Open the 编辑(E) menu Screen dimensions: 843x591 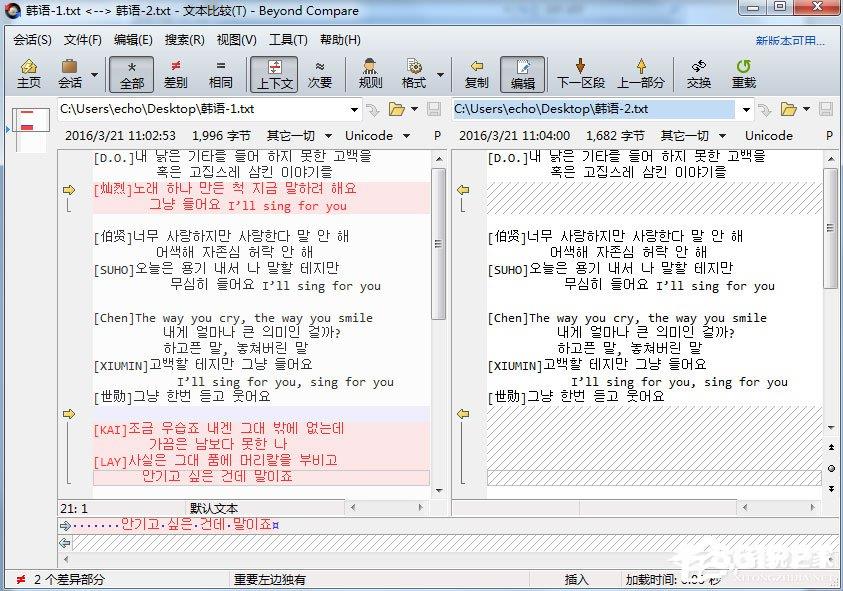coord(133,40)
